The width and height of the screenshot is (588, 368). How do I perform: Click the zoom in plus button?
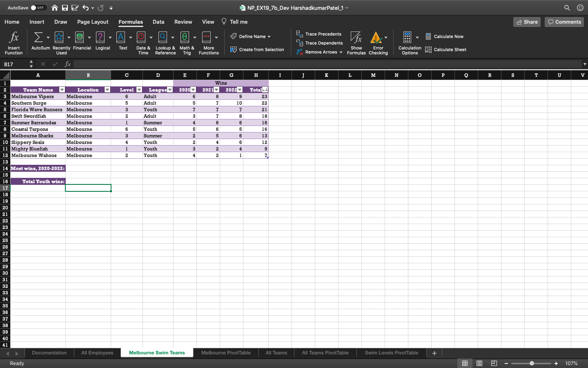pos(556,364)
